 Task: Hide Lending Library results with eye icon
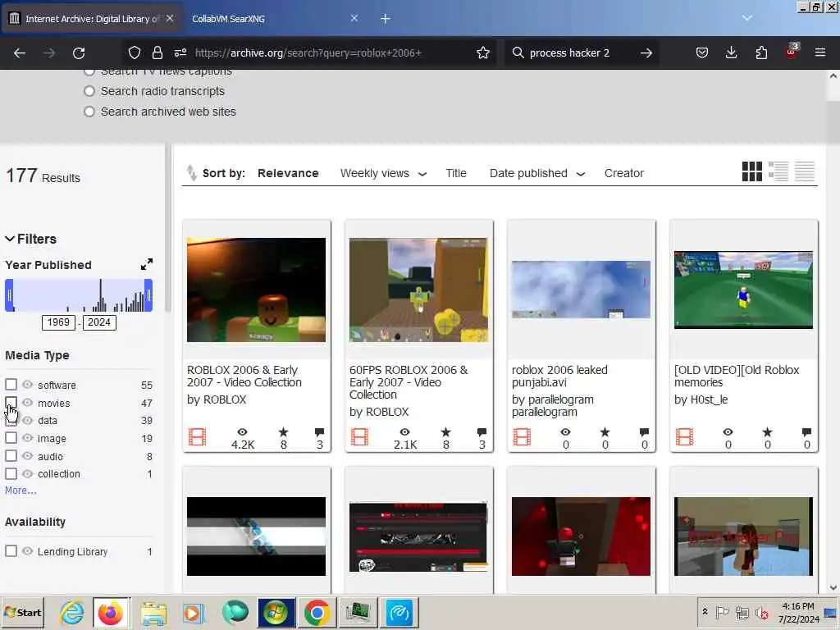[x=27, y=550]
